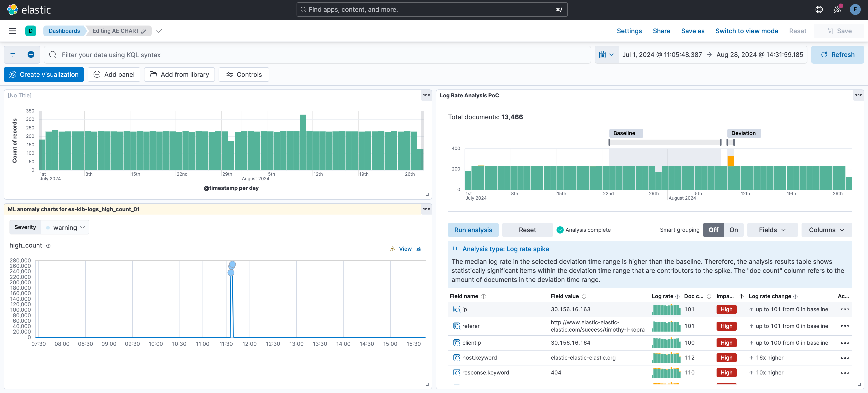Click the high_count help info icon
Viewport: 868px width, 393px height.
49,246
